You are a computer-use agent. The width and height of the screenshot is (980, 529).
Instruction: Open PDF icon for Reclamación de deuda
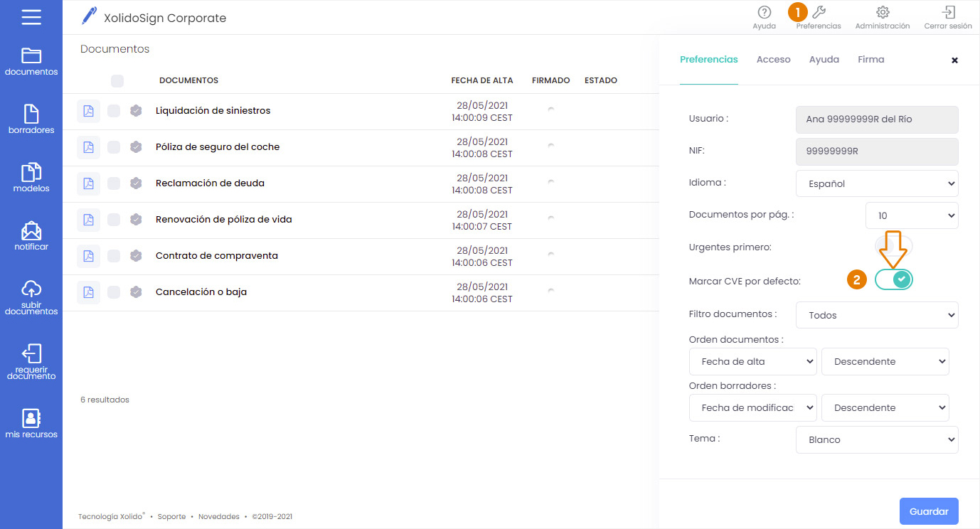[88, 183]
